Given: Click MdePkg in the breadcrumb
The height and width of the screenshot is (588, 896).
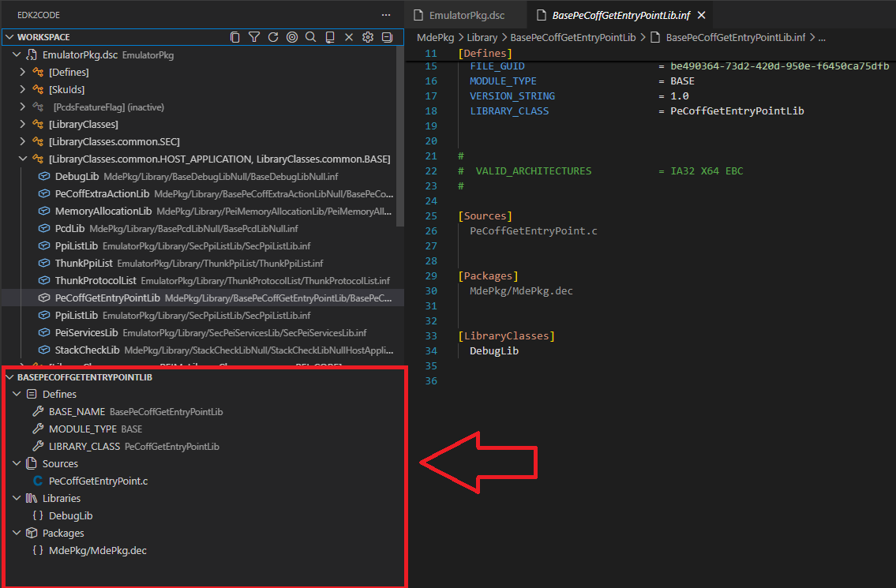Looking at the screenshot, I should 436,38.
